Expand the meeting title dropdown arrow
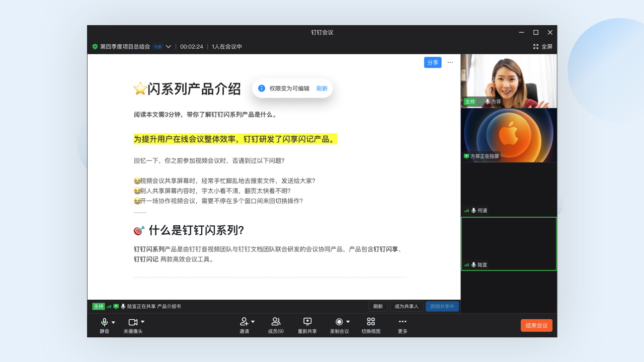644x362 pixels. [x=169, y=46]
